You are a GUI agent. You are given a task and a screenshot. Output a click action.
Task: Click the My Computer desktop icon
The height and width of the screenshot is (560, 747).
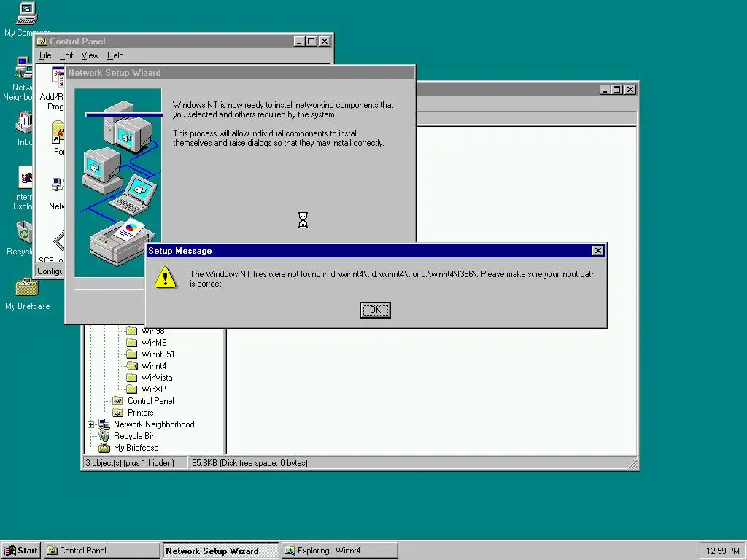(x=26, y=13)
